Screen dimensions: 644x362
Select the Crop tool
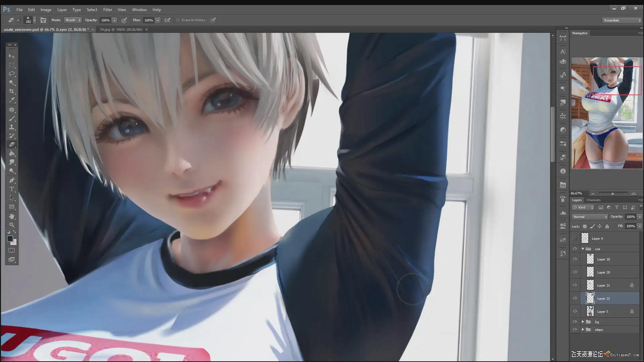(12, 91)
